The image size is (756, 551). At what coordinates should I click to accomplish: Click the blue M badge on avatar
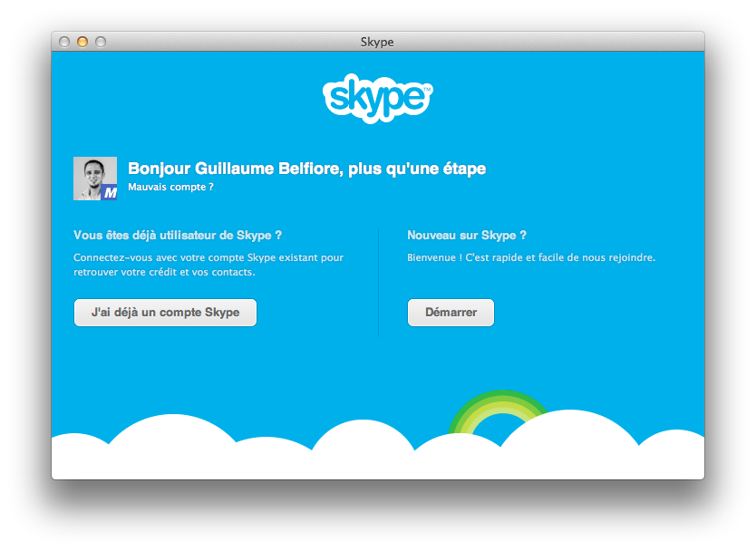point(110,192)
